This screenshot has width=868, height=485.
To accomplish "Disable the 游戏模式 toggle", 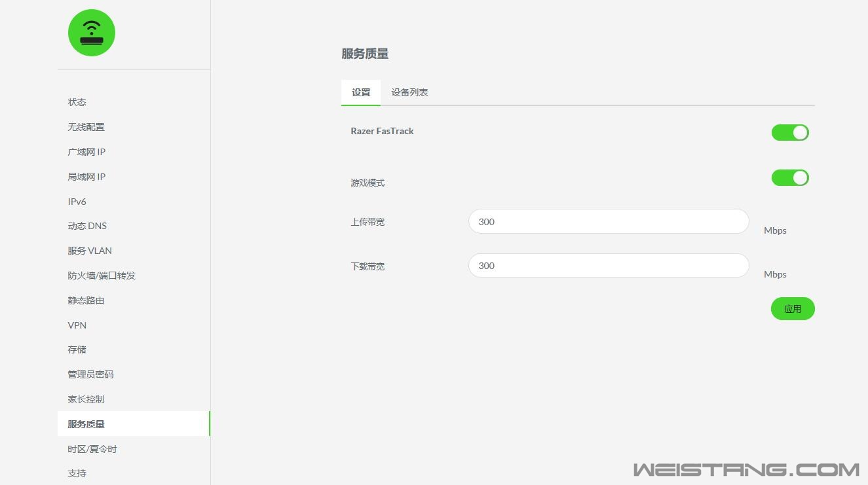I will tap(789, 178).
